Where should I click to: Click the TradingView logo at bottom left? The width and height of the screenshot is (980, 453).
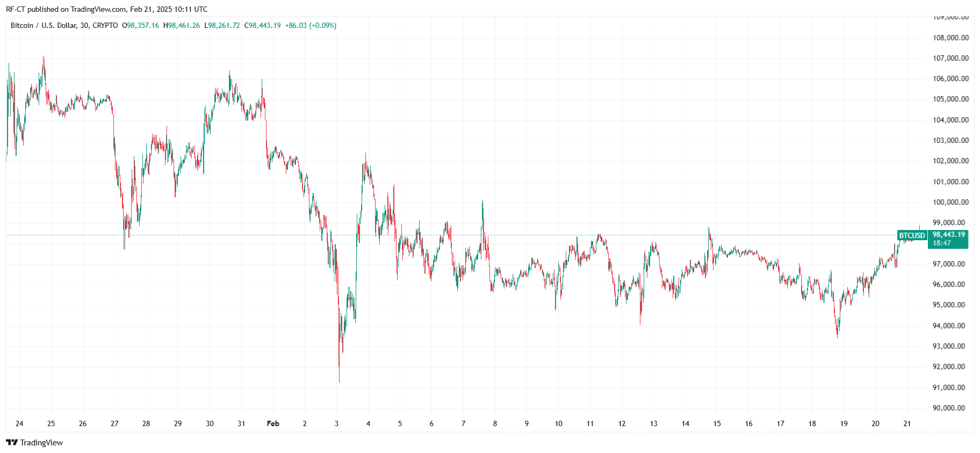point(34,443)
